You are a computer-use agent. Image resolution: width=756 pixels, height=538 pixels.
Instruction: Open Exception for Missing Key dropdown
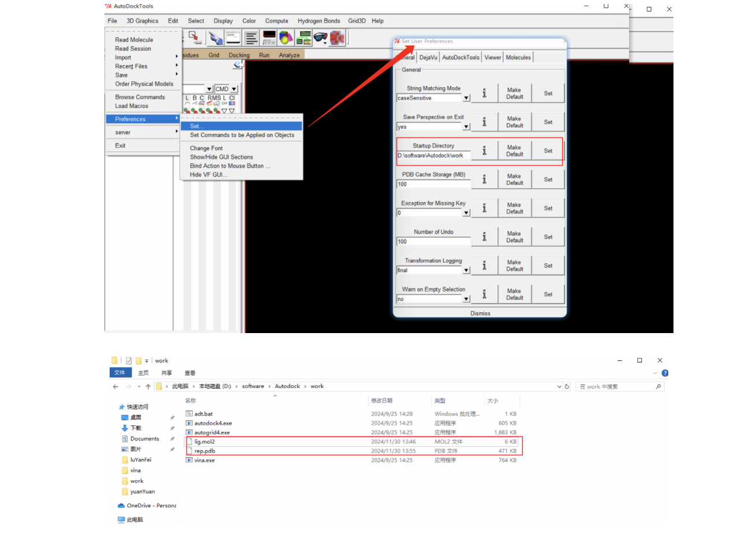point(466,213)
